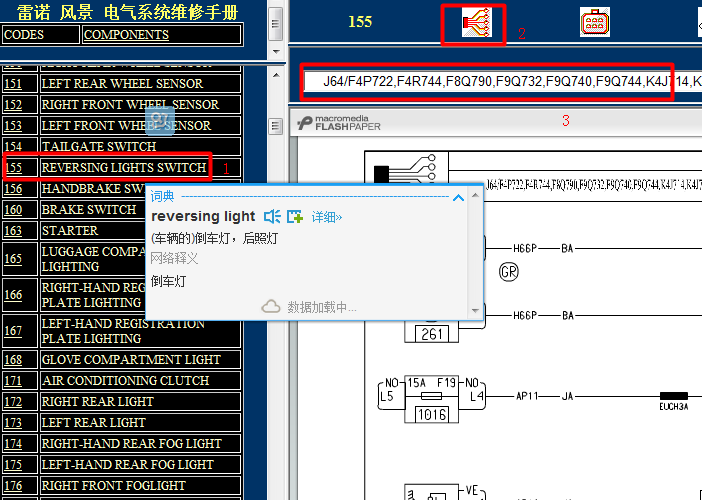Open code 176 link

13,486
